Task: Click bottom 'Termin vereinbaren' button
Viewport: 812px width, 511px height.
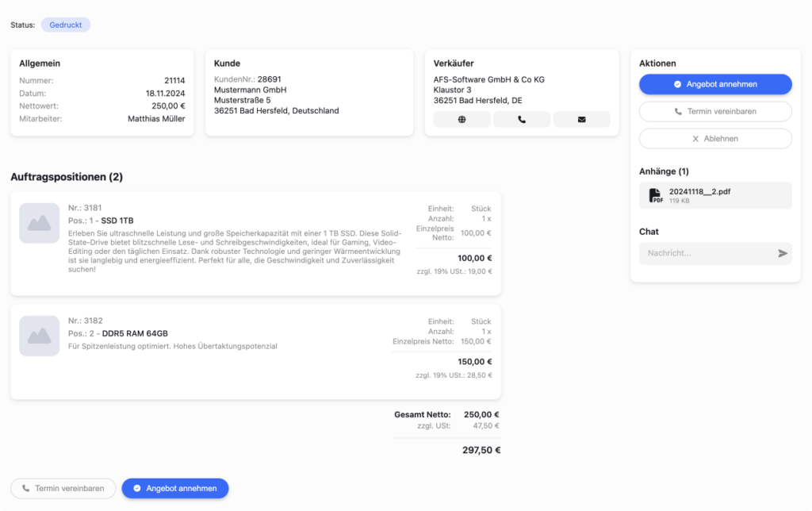Action: (63, 489)
